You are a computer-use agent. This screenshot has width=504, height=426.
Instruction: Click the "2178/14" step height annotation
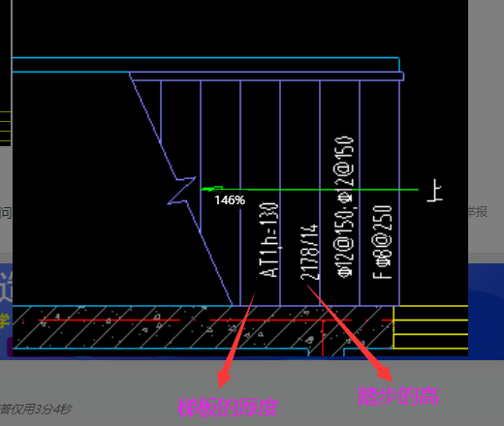click(309, 252)
